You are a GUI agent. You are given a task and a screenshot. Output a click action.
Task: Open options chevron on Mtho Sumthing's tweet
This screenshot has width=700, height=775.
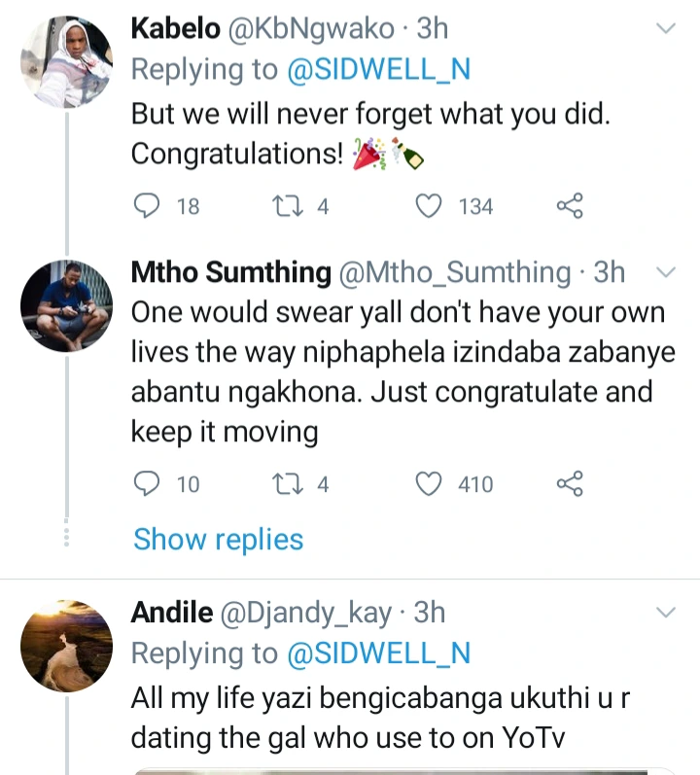pyautogui.click(x=666, y=273)
